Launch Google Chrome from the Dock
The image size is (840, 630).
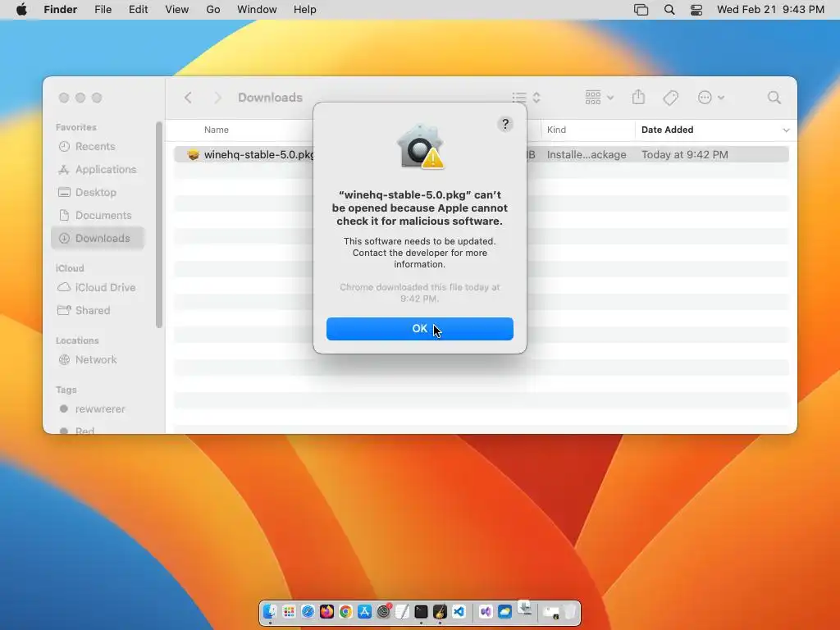(x=345, y=611)
